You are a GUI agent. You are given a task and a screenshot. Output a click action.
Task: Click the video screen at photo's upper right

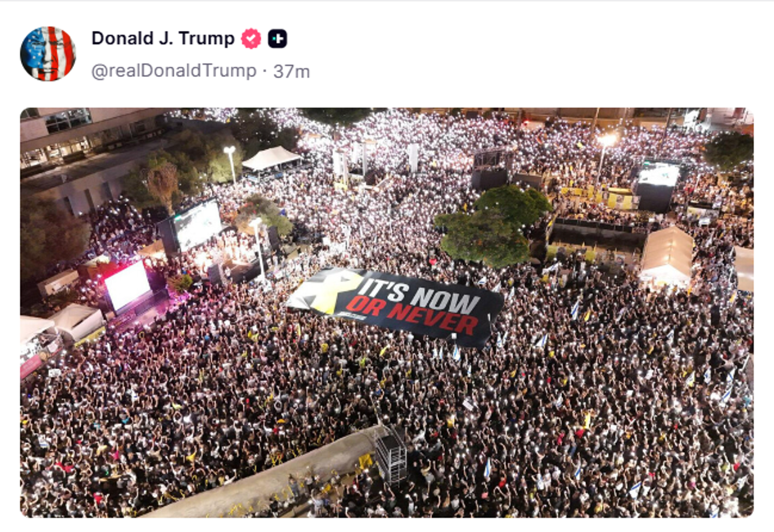point(658,175)
